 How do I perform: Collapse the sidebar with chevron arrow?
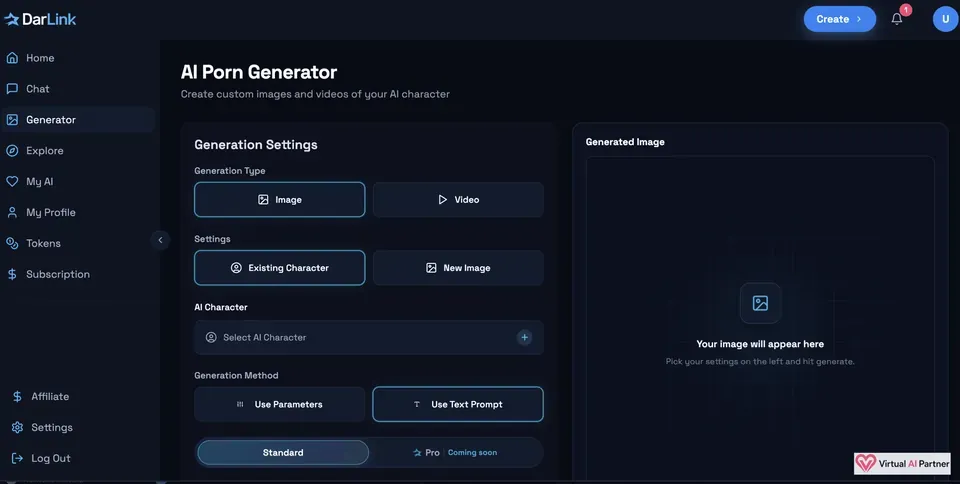(160, 240)
